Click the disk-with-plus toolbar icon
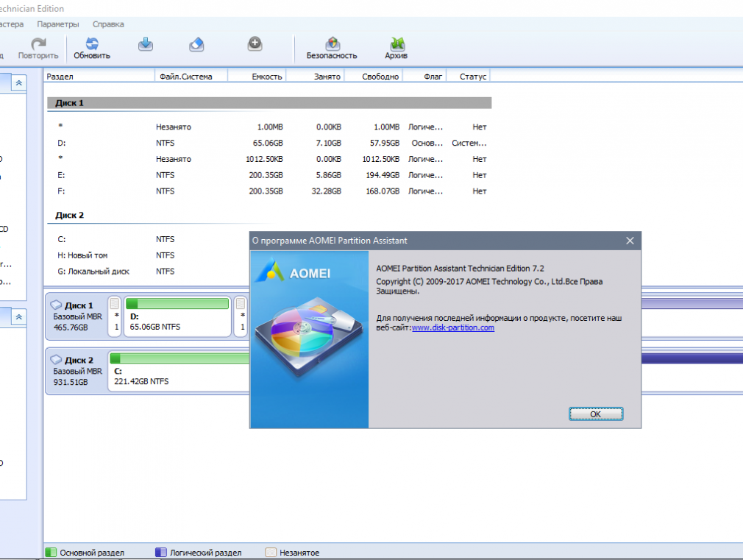743x560 pixels. tap(255, 44)
